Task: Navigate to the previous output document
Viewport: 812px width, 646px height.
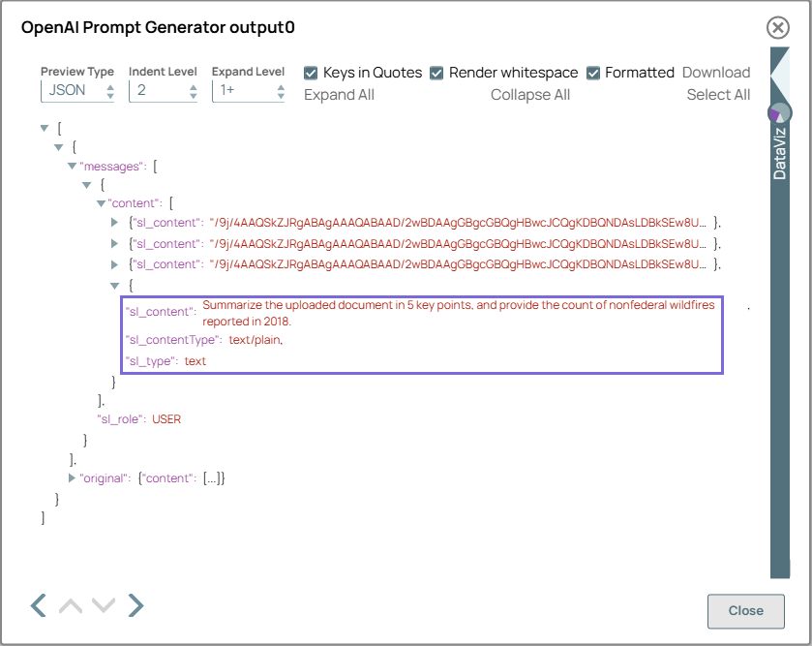Action: click(x=37, y=604)
